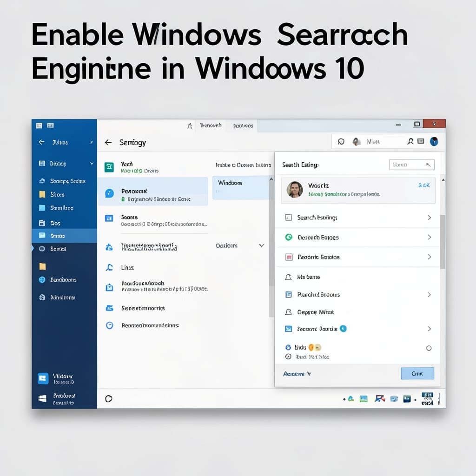476x476 pixels.
Task: Click the avatar icon left of Mlvoc
Action: [357, 141]
